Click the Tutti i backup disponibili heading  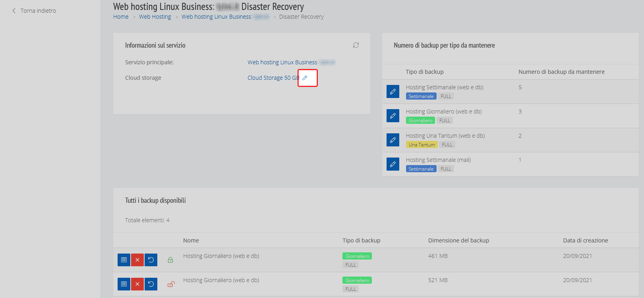click(x=155, y=200)
